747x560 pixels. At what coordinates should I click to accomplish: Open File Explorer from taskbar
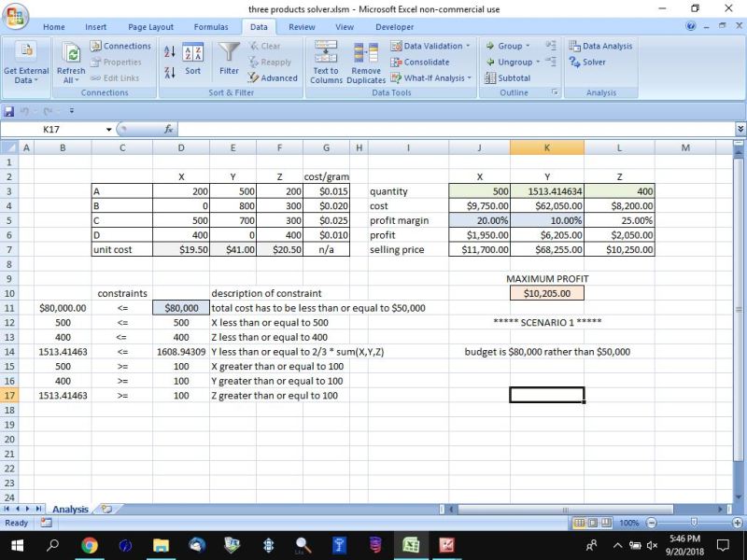point(161,545)
